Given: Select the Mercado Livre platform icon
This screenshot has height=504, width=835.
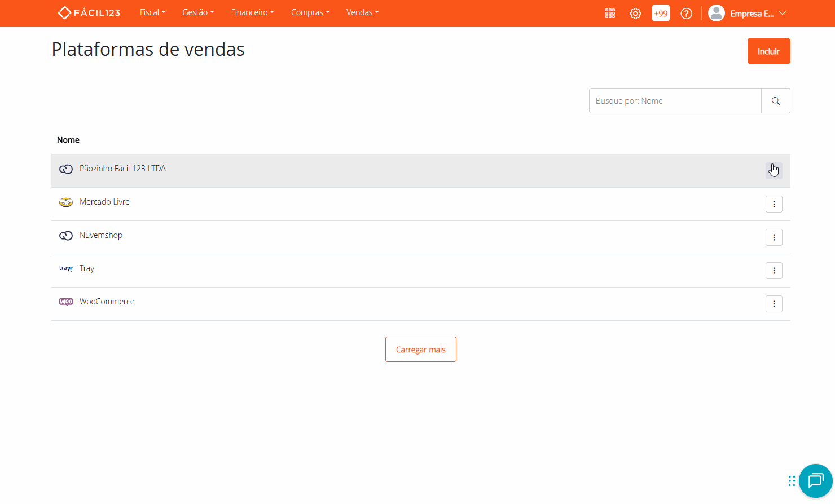Looking at the screenshot, I should (x=66, y=202).
